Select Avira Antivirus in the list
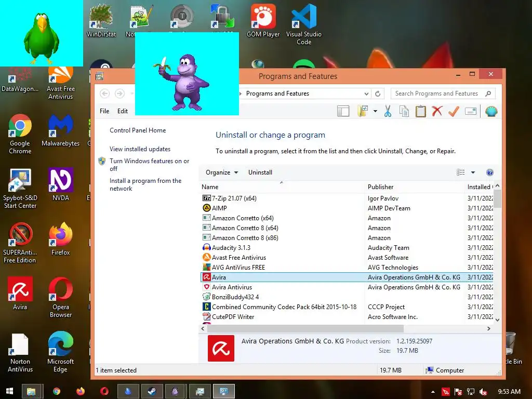 [347, 287]
